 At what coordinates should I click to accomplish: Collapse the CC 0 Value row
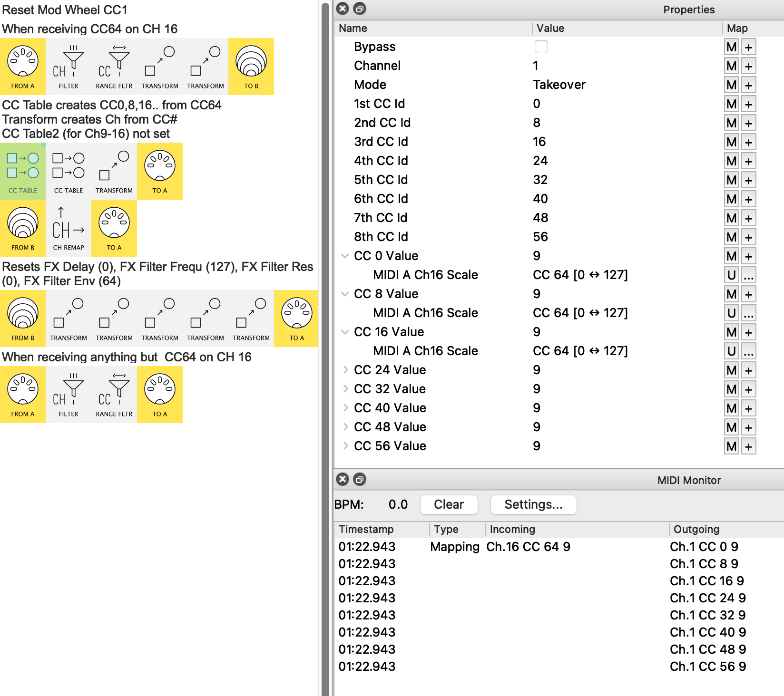[x=345, y=256]
